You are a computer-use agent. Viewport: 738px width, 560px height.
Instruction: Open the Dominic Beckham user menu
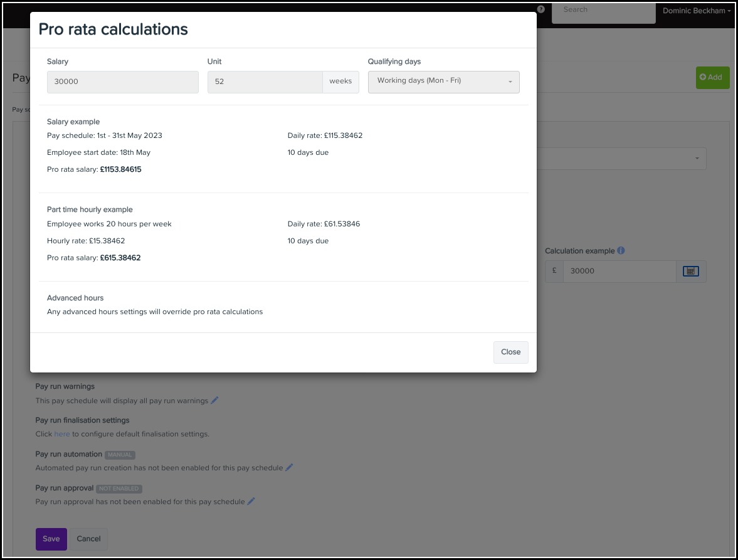click(697, 11)
